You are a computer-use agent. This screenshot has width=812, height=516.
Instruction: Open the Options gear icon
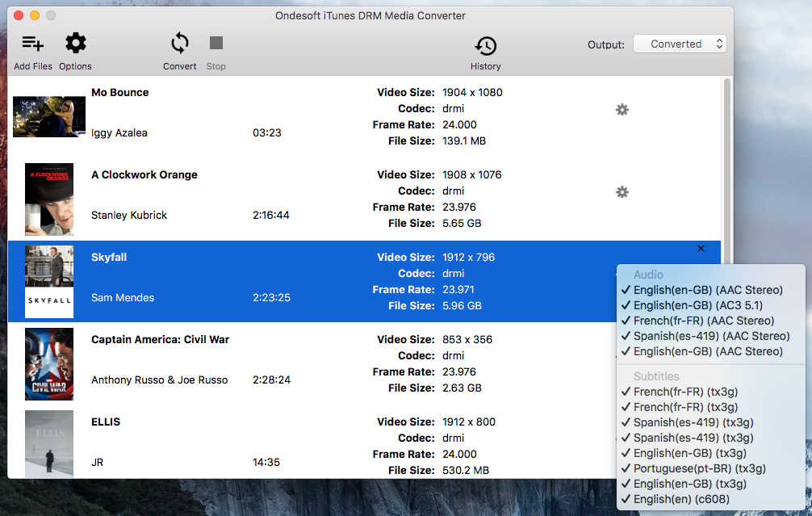click(x=75, y=44)
